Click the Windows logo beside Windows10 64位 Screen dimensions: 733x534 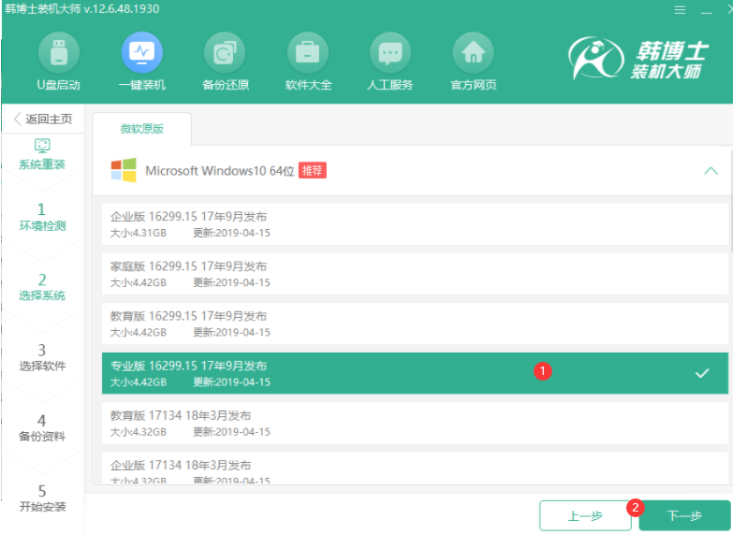[x=123, y=170]
